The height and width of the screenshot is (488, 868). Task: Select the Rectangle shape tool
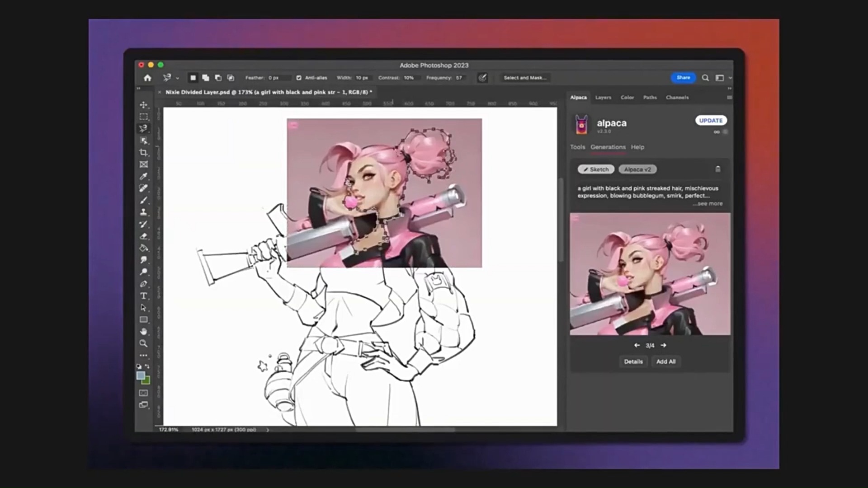(144, 319)
